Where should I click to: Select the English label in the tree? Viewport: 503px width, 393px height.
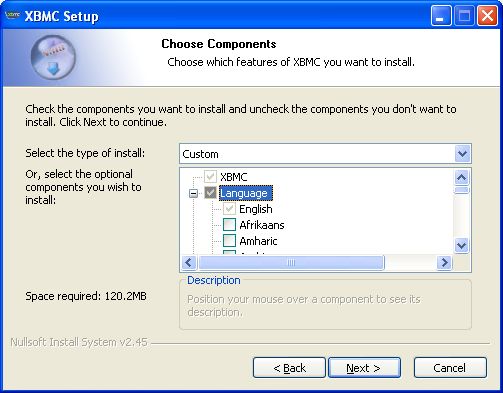coord(256,209)
